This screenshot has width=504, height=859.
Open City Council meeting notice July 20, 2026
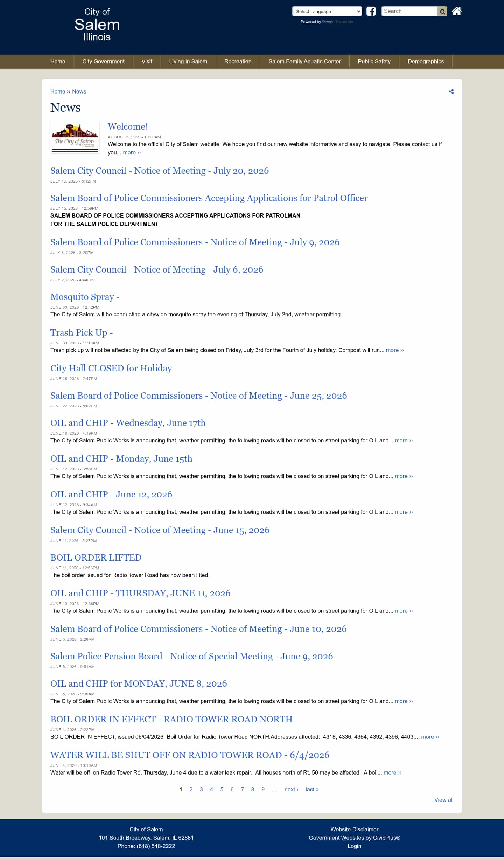[x=160, y=171]
